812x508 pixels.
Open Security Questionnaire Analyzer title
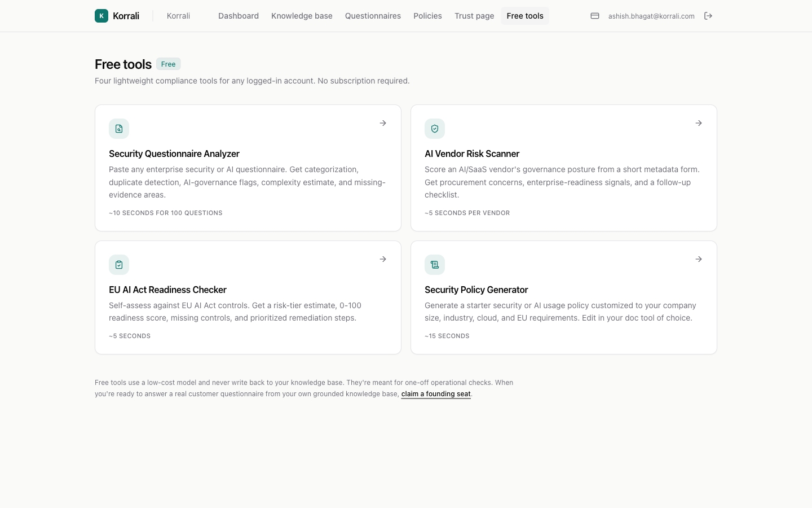point(174,154)
